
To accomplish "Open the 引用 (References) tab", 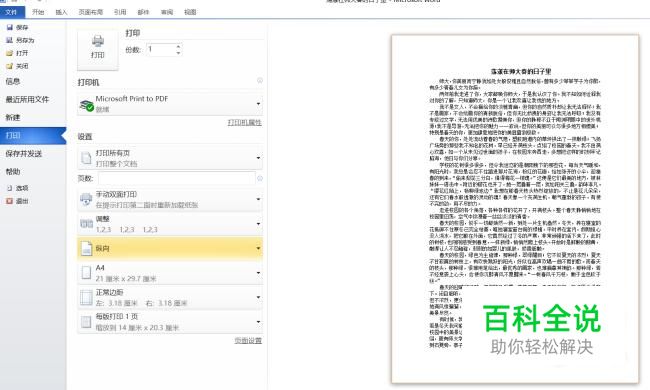I will tap(120, 12).
